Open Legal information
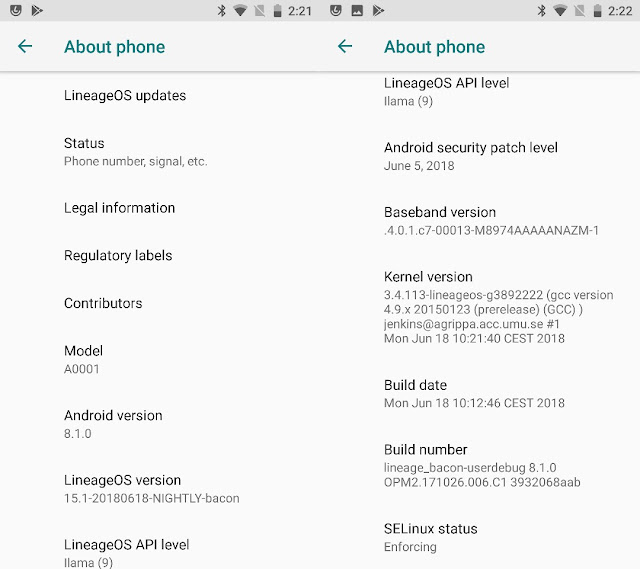640x569 pixels. coord(160,208)
